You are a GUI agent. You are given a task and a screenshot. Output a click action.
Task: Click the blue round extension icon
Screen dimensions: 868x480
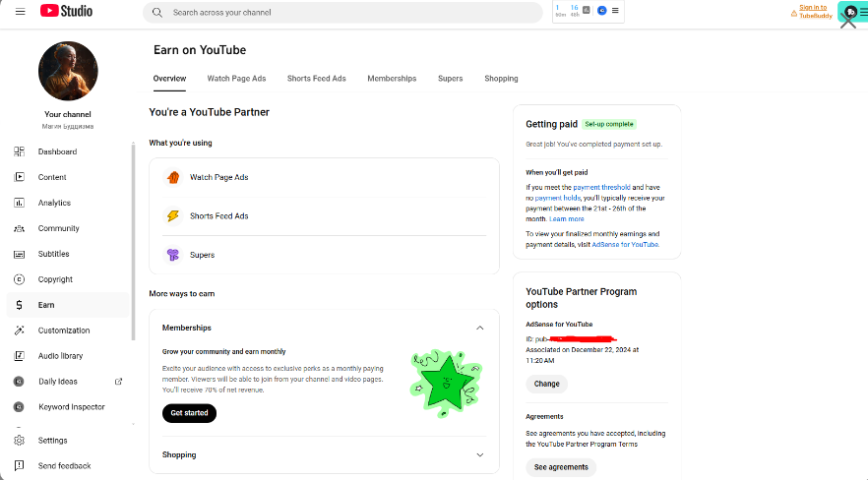(x=601, y=11)
